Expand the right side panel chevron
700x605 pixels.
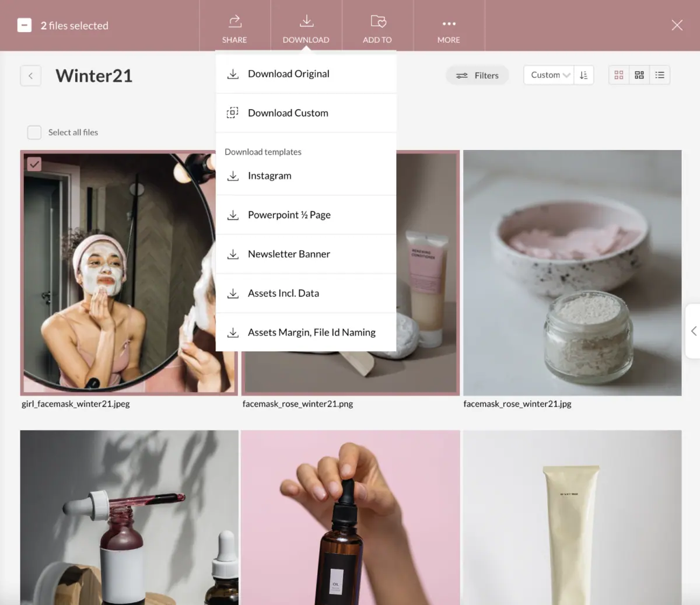tap(693, 331)
